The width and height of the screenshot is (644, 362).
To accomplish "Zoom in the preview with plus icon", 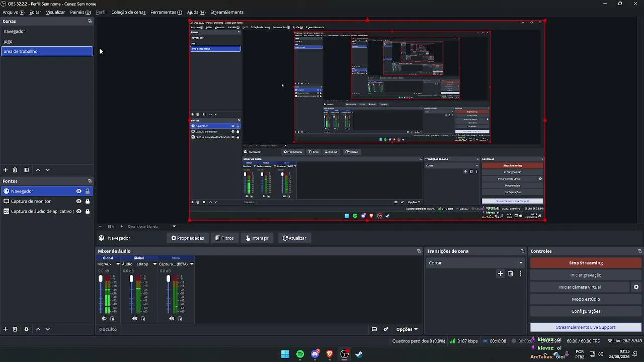I will coord(121,226).
